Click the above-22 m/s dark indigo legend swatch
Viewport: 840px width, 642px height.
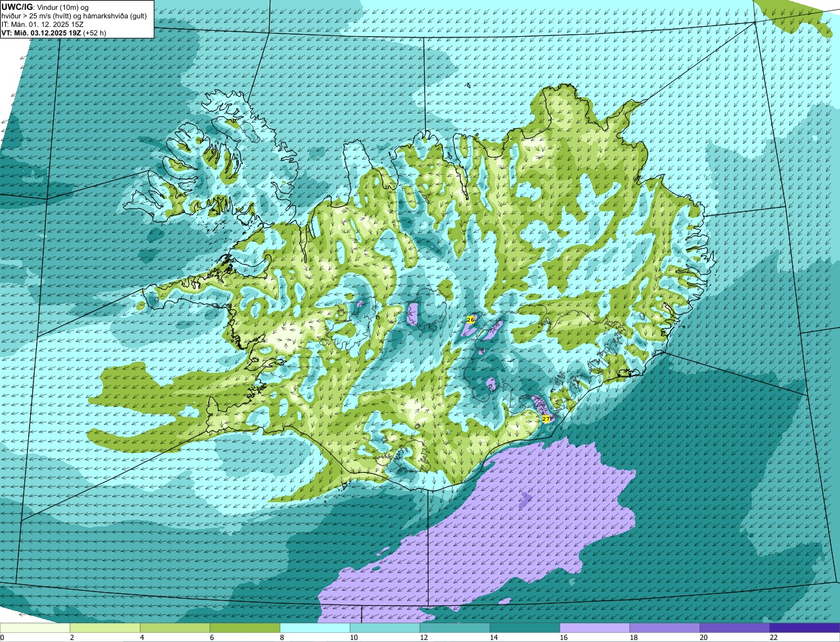[x=805, y=628]
